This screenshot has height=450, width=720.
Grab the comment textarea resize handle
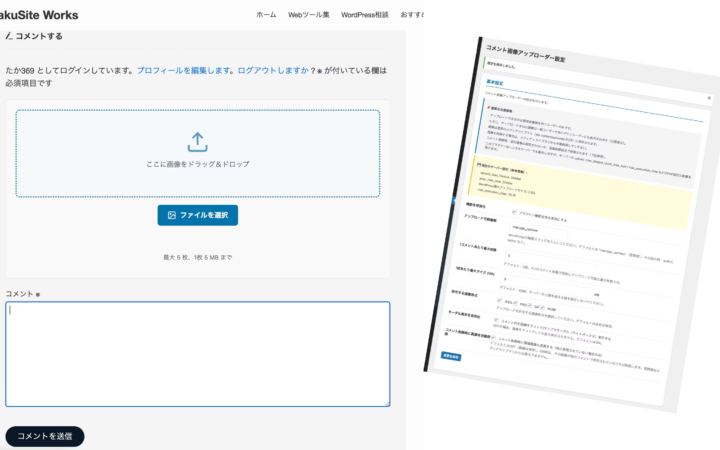pos(387,403)
